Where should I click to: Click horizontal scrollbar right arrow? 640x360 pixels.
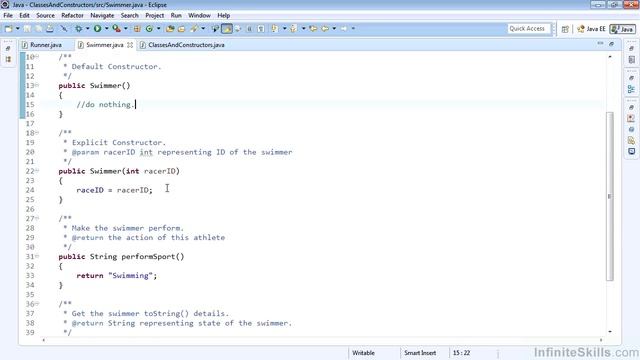(601, 340)
